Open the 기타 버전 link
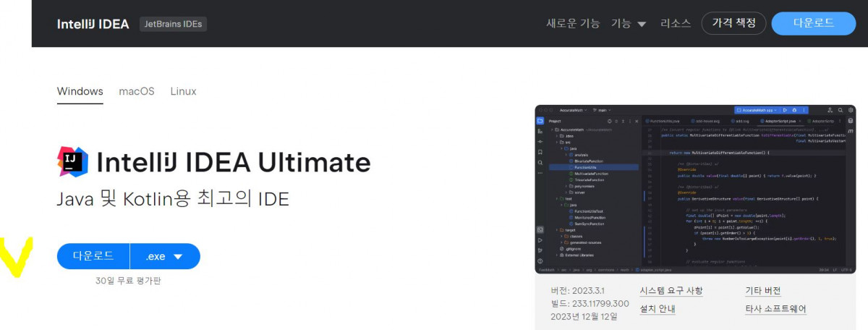 click(763, 291)
